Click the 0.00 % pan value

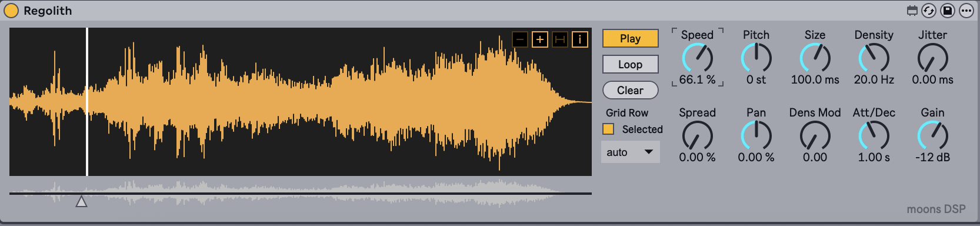pyautogui.click(x=756, y=157)
